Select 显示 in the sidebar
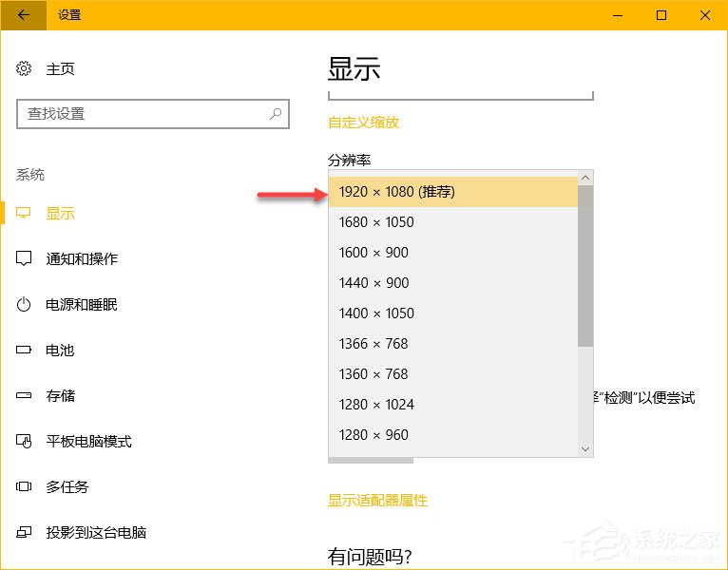Image resolution: width=728 pixels, height=570 pixels. (x=61, y=214)
